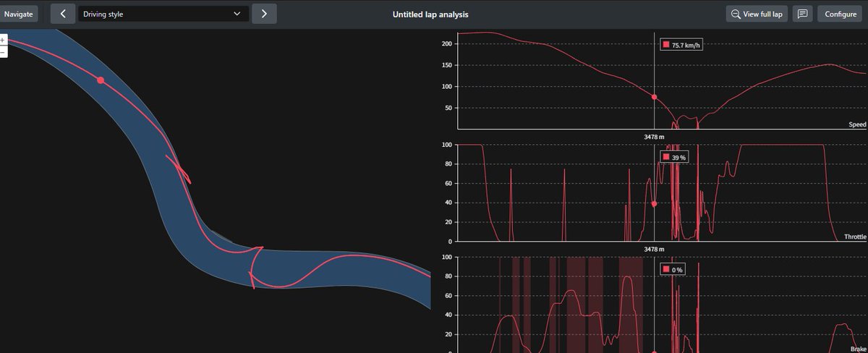Click the magnifier icon in View full lap
The width and height of the screenshot is (868, 353).
[x=736, y=14]
